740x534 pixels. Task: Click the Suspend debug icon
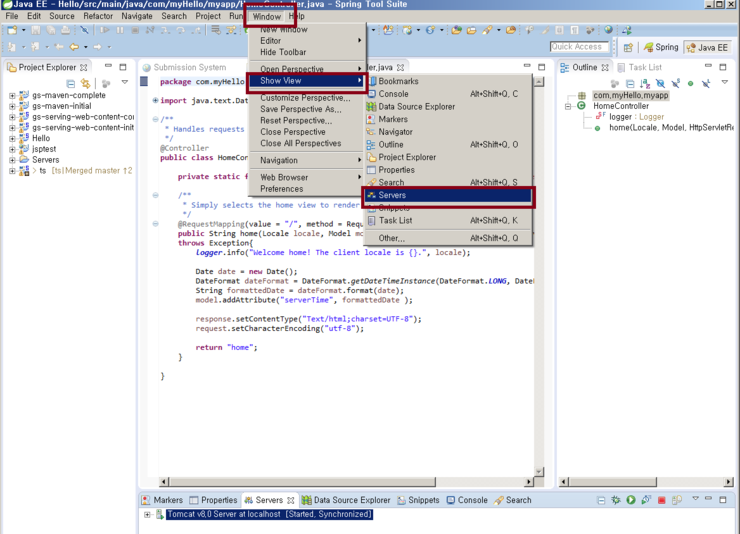(120, 30)
